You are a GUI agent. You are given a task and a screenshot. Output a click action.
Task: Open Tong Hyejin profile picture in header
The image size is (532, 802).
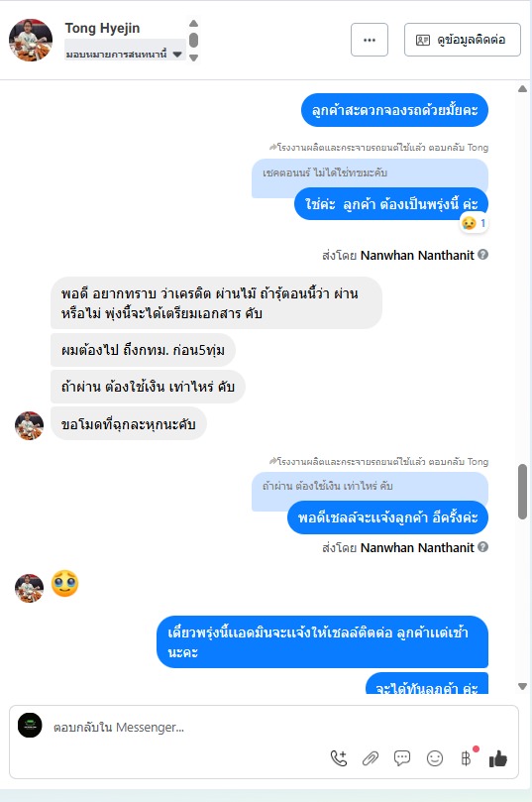[31, 40]
